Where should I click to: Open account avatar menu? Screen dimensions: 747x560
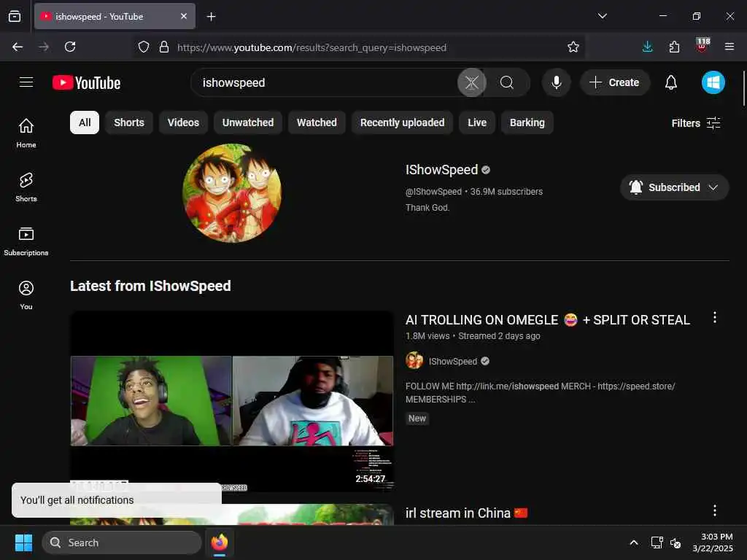tap(713, 83)
